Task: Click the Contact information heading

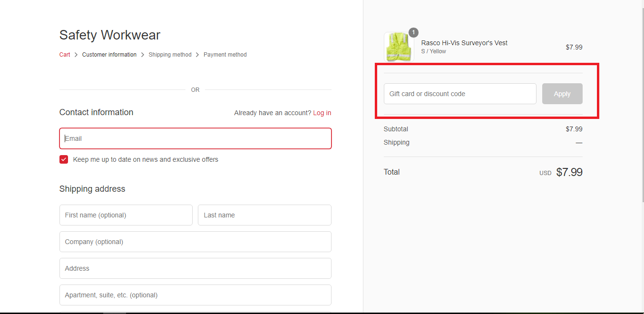Action: point(96,112)
